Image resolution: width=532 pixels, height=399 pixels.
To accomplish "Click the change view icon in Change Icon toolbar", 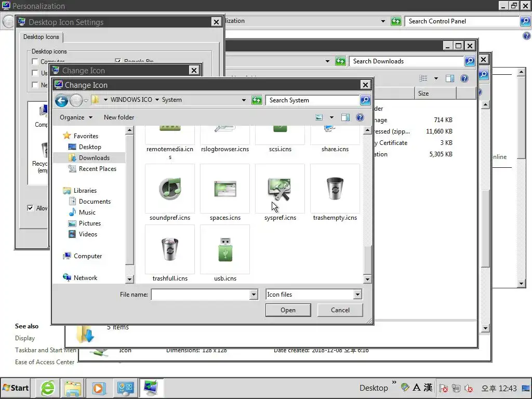I will pos(319,117).
